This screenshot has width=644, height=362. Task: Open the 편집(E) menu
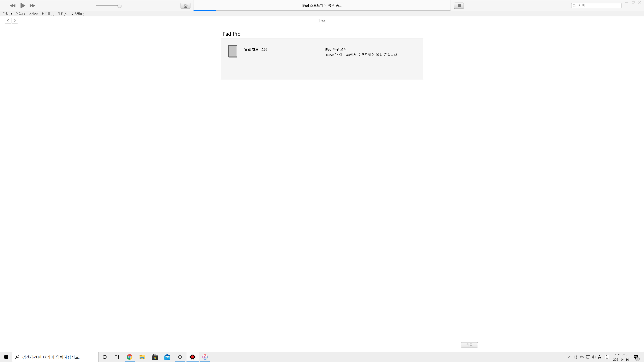coord(20,14)
